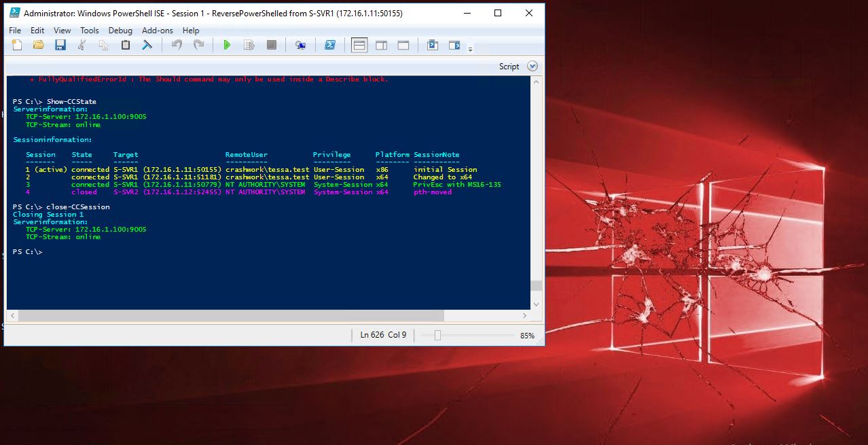This screenshot has width=868, height=445.
Task: Redo using the Redo arrow
Action: tap(198, 45)
